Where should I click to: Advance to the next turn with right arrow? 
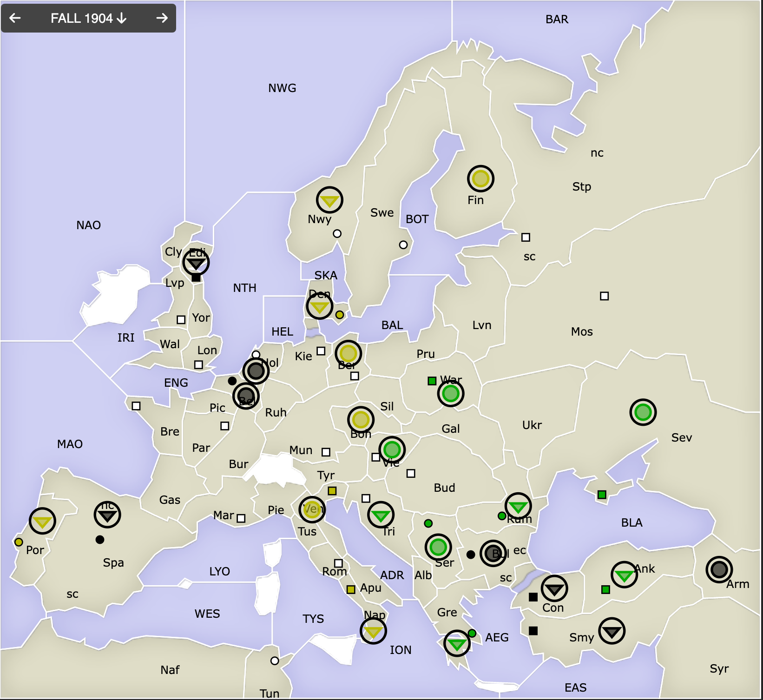(162, 18)
